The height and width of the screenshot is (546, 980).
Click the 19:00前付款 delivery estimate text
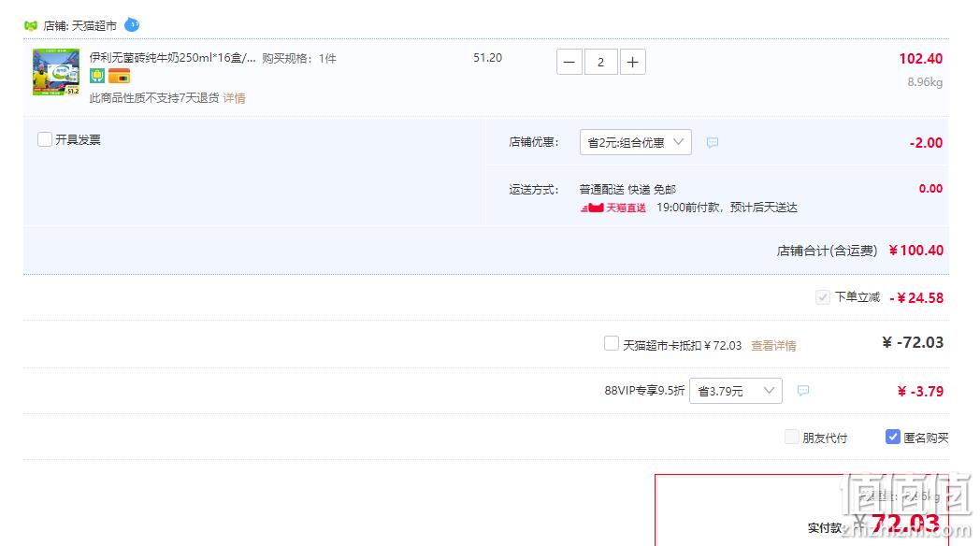[727, 208]
